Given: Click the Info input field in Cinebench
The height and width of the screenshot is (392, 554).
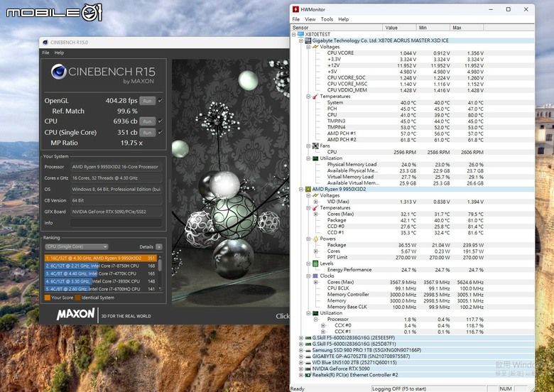Looking at the screenshot, I should pos(116,223).
